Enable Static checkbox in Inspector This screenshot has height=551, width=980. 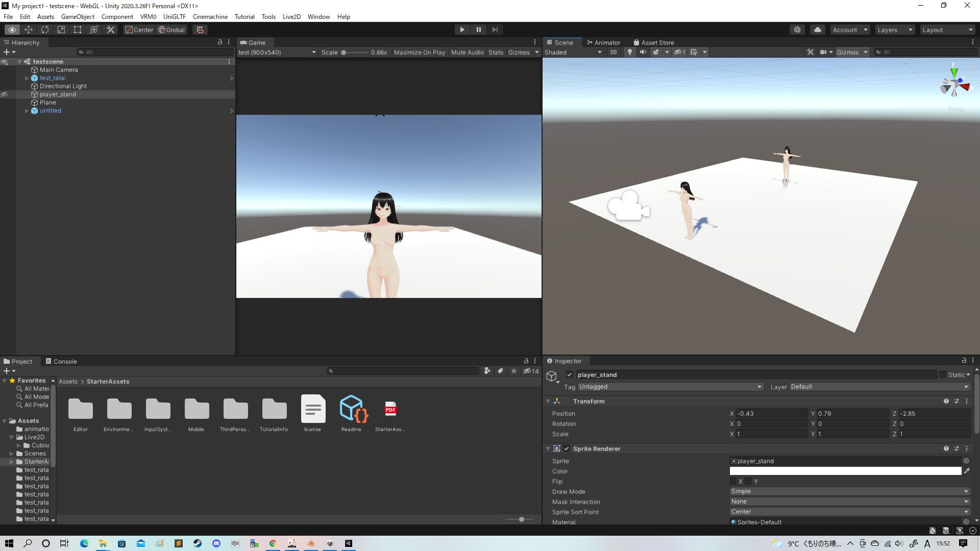click(x=943, y=374)
